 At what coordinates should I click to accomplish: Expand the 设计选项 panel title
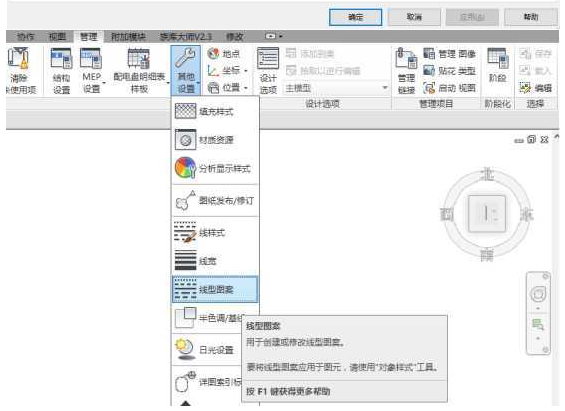(x=322, y=104)
